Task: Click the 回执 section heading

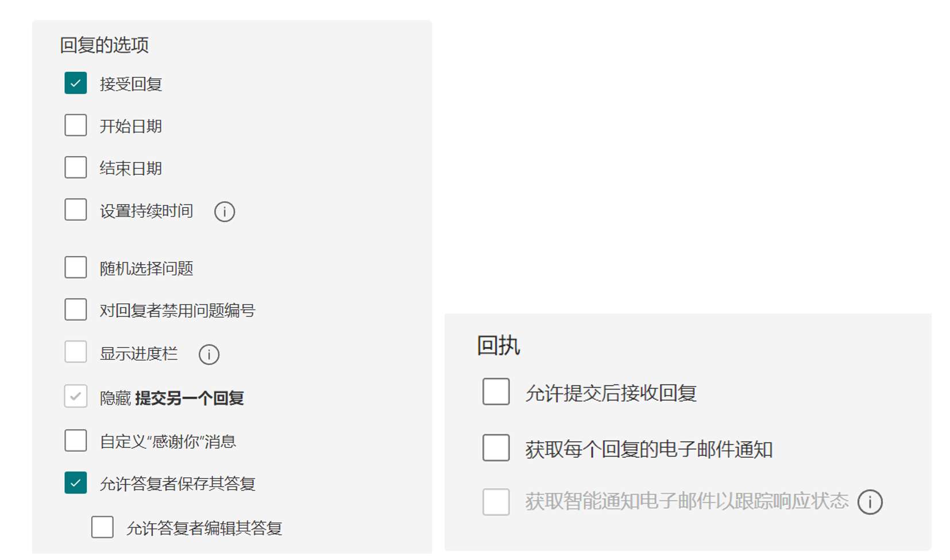Action: [498, 346]
